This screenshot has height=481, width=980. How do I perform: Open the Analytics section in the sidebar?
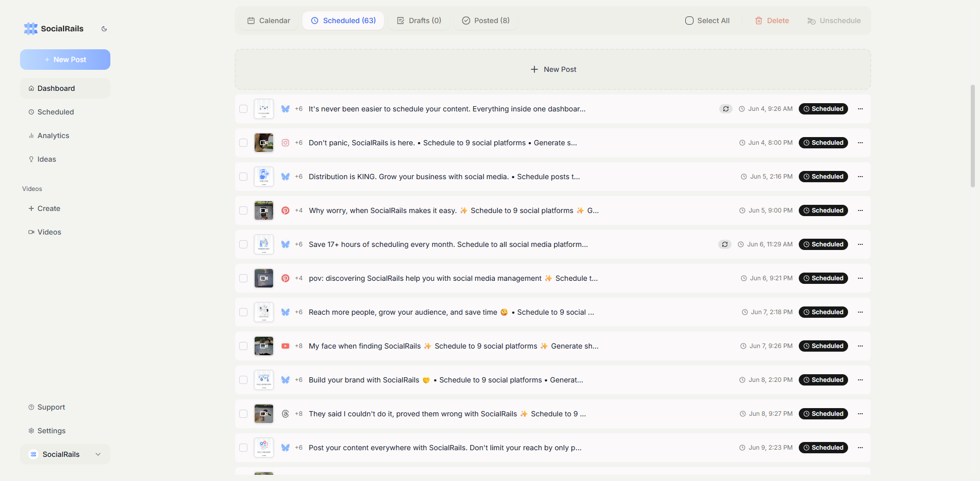click(53, 136)
